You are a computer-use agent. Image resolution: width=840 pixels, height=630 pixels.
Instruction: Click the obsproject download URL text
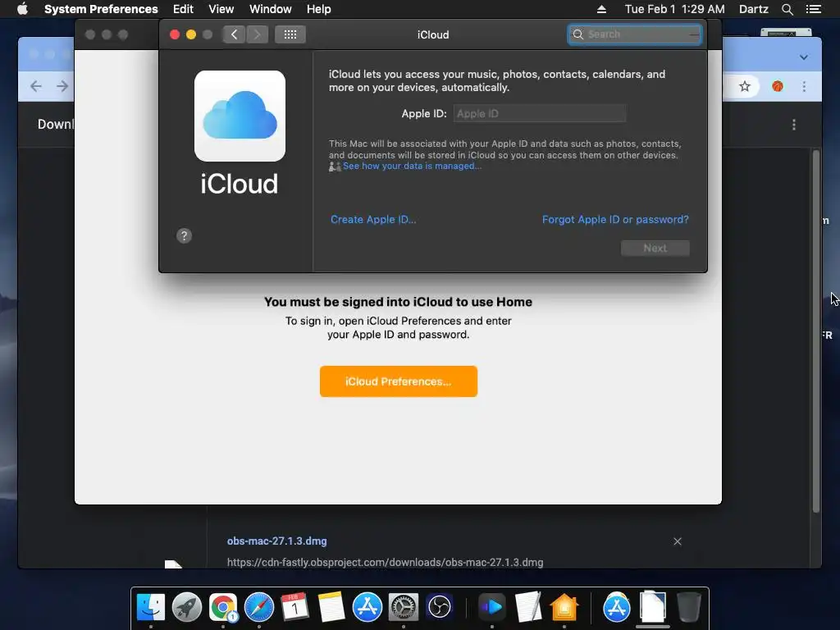[x=386, y=563]
